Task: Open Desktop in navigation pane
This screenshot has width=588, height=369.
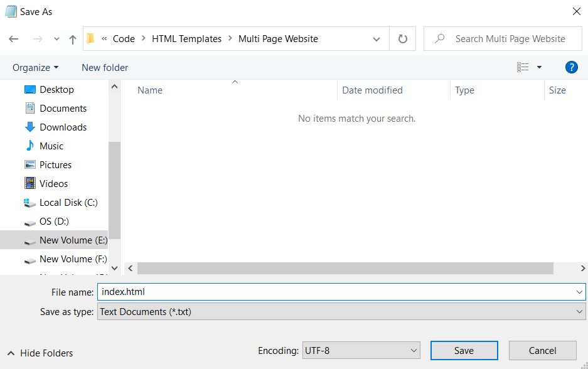Action: (56, 90)
